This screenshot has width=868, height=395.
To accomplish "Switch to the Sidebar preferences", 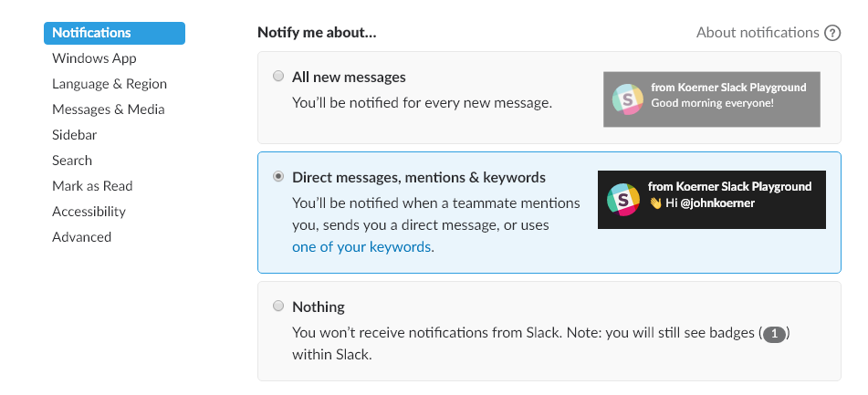I will [75, 135].
